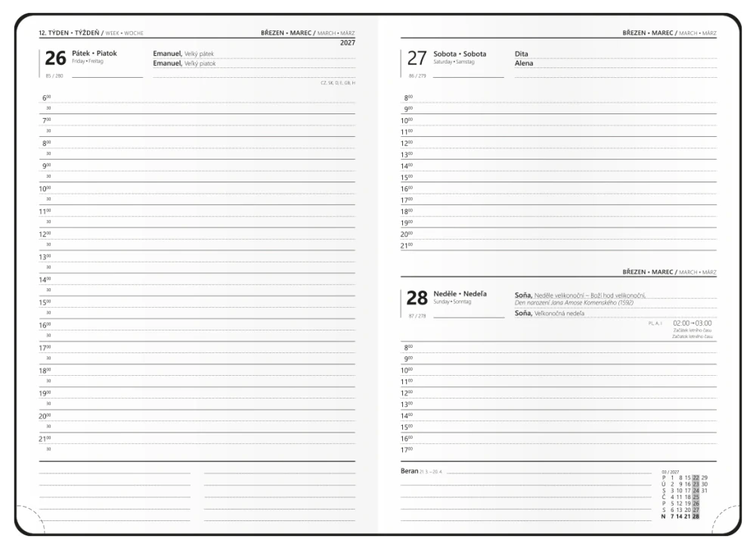Click the 18:00 time label under Saturday 27

(x=407, y=212)
